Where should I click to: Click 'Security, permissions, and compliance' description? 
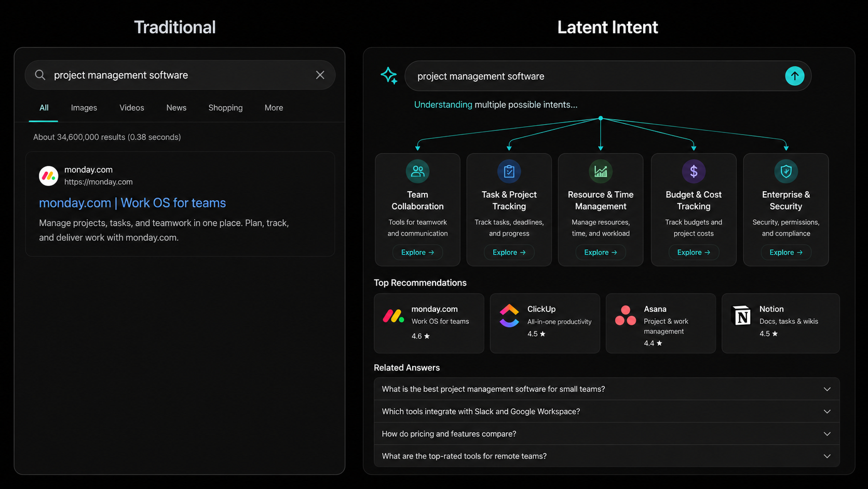coord(786,228)
